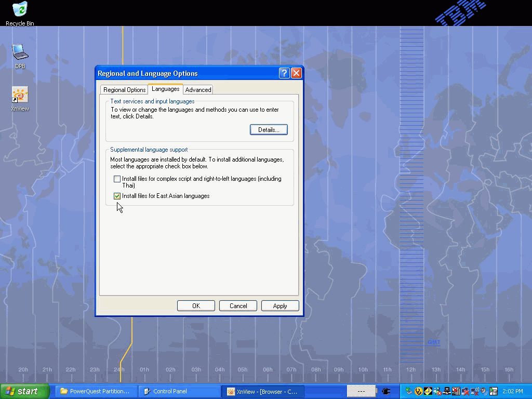Image resolution: width=532 pixels, height=399 pixels.
Task: Open the Start menu
Action: [24, 391]
